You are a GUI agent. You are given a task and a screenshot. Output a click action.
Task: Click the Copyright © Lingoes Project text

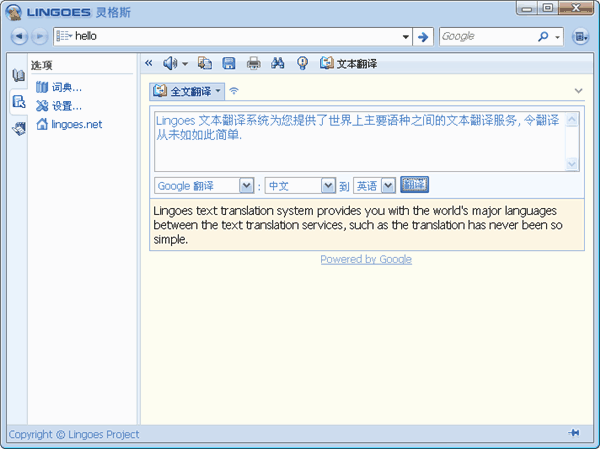74,434
